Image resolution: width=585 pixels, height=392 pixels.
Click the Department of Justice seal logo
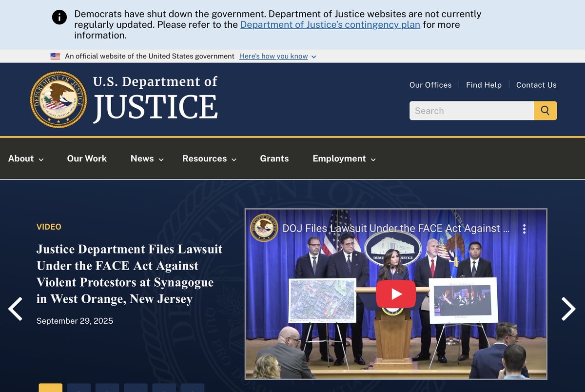tap(58, 99)
